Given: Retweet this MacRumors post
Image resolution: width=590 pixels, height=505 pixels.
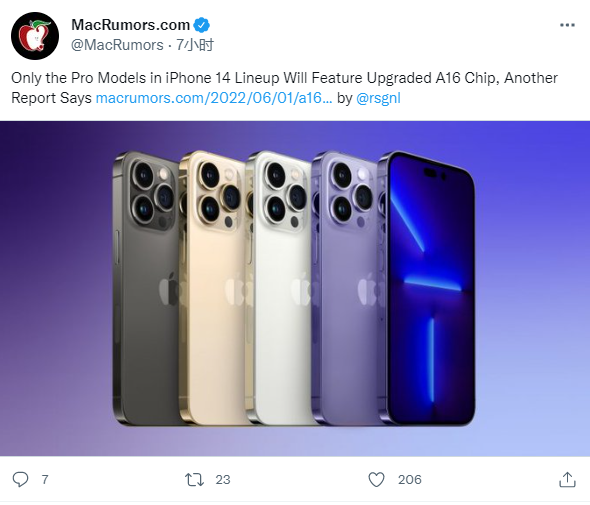Looking at the screenshot, I should pos(194,479).
